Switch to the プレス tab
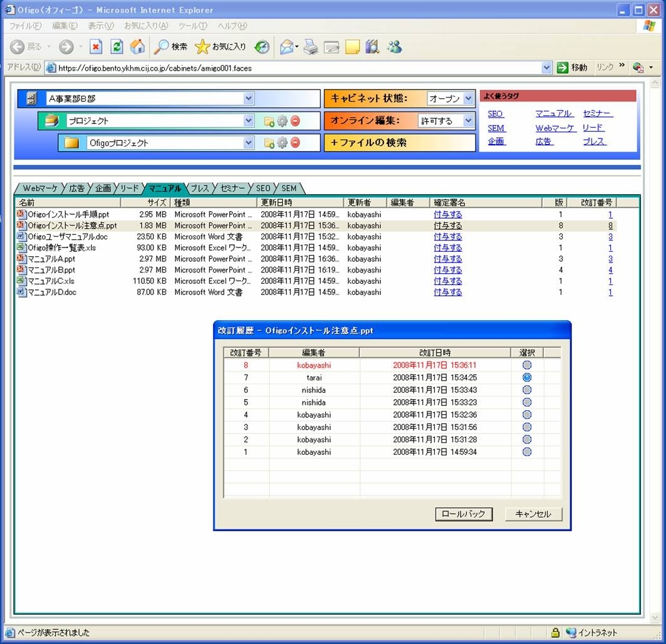Image resolution: width=666 pixels, height=644 pixels. [200, 188]
